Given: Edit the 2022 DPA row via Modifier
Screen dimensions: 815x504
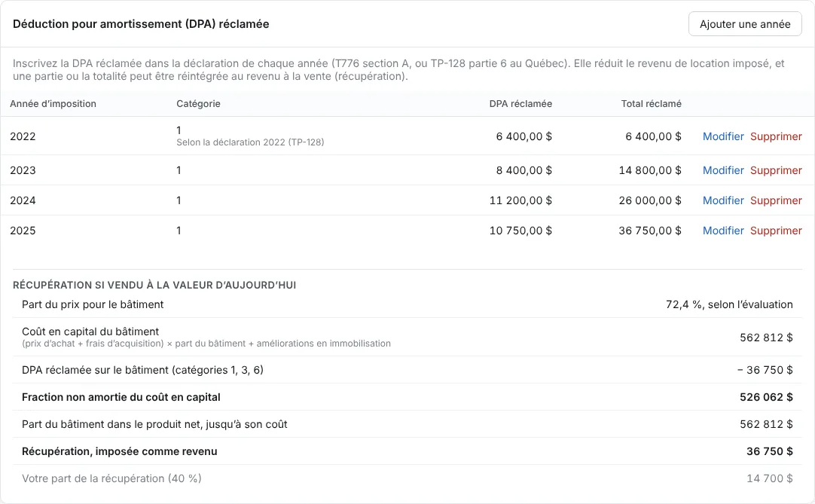Looking at the screenshot, I should pos(723,136).
